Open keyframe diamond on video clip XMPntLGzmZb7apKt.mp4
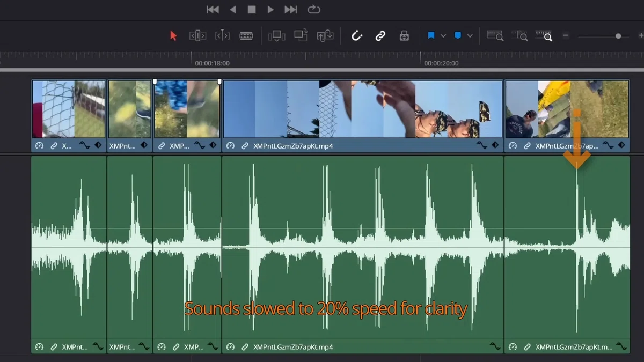 [495, 145]
